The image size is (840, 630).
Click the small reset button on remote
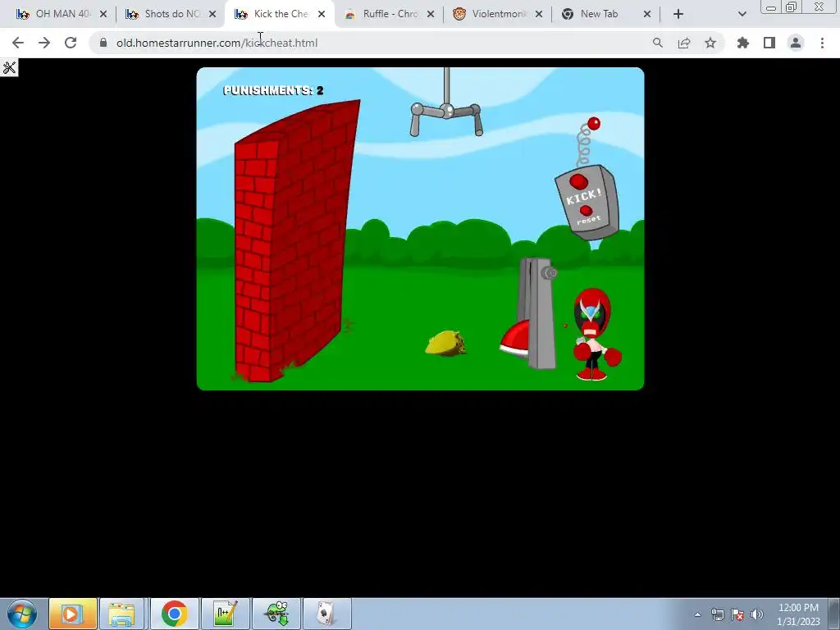click(x=586, y=211)
